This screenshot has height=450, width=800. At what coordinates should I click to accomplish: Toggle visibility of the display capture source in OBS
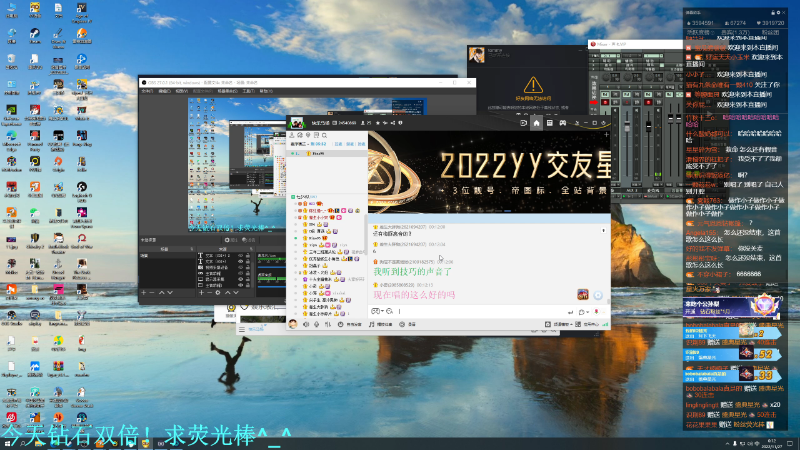(241, 279)
